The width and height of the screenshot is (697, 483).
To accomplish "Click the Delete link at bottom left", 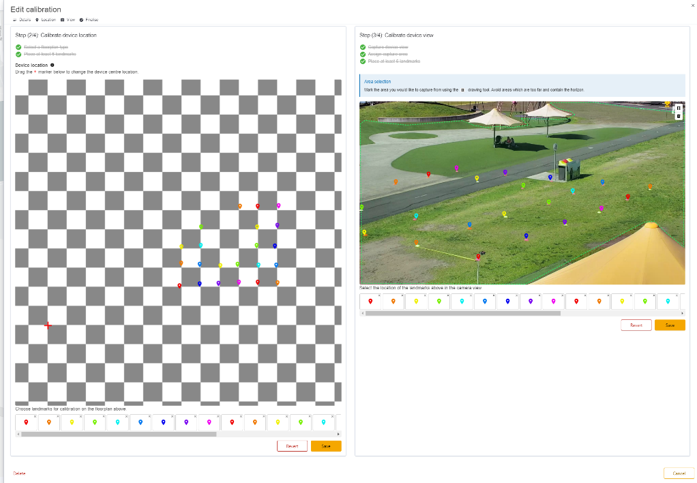I will [19, 473].
